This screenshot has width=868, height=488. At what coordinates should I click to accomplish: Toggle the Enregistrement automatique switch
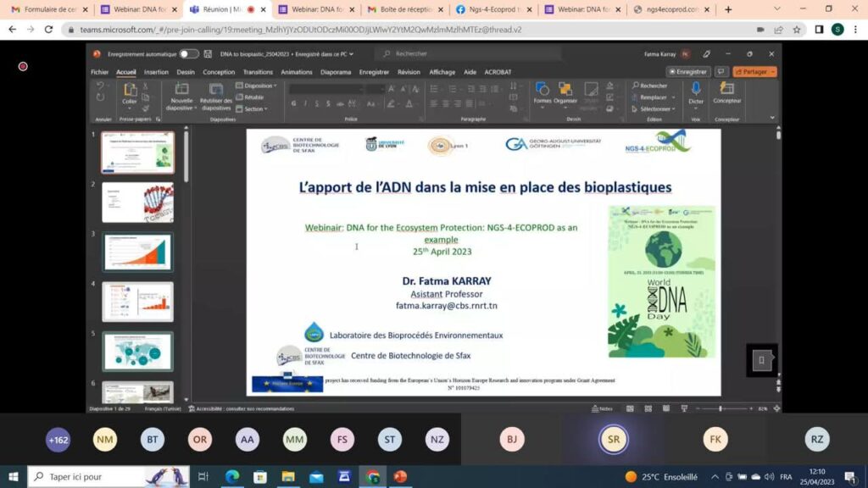coord(189,54)
